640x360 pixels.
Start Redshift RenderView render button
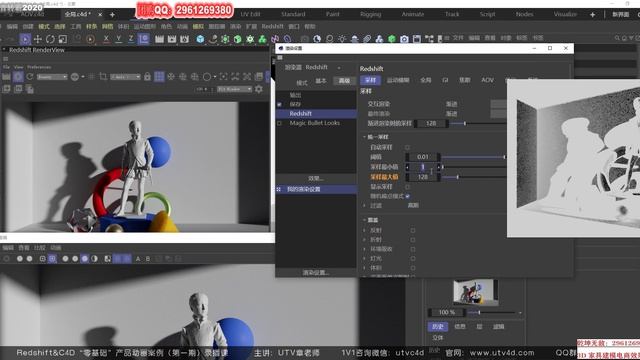pos(6,77)
